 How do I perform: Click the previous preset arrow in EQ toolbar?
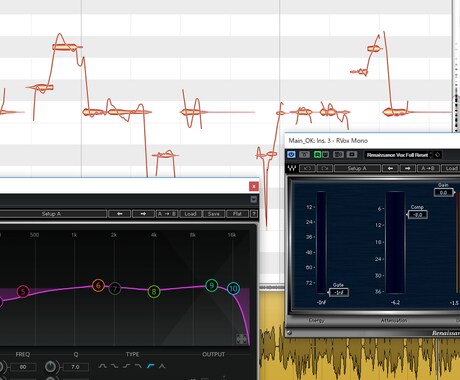pyautogui.click(x=120, y=214)
